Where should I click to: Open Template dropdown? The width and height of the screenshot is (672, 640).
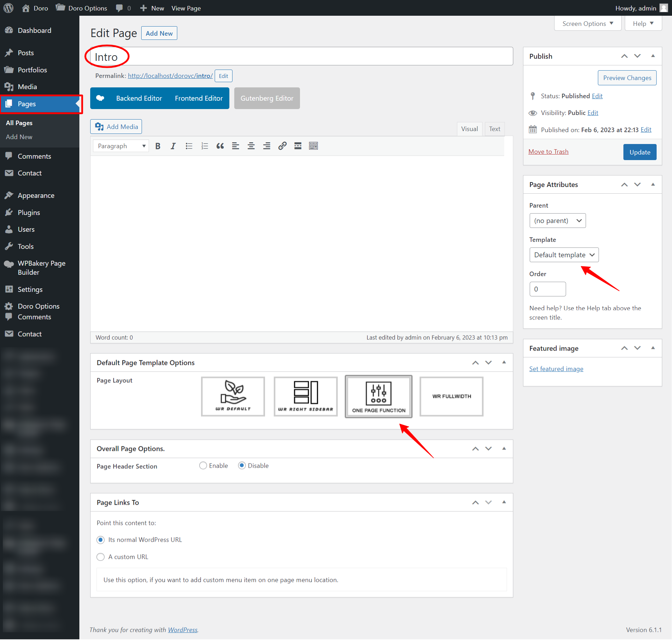564,255
